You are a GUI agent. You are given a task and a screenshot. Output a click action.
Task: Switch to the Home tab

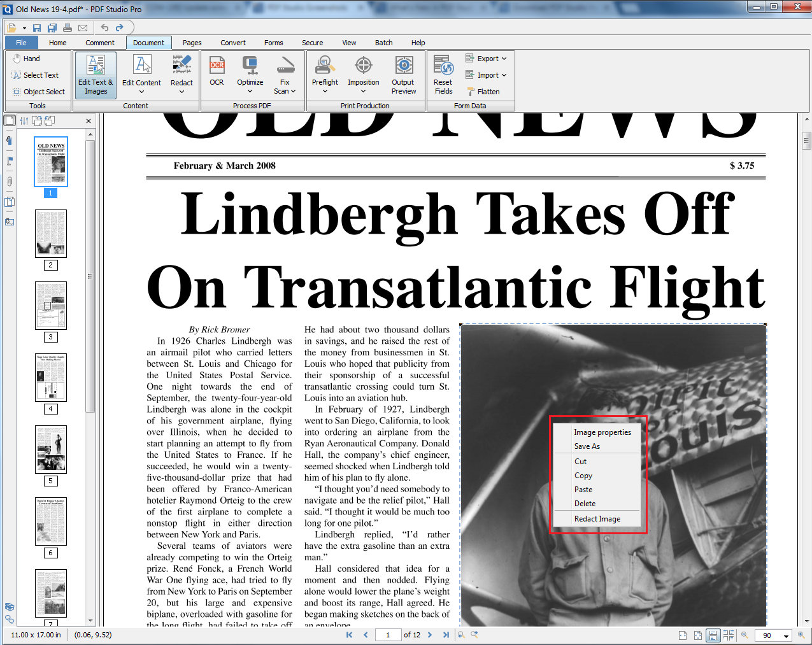click(x=57, y=43)
